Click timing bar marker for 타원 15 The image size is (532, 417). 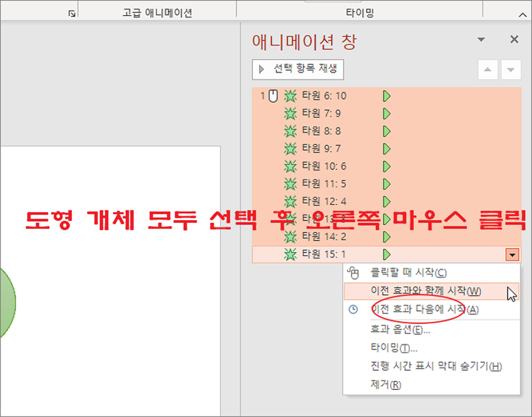tap(386, 254)
